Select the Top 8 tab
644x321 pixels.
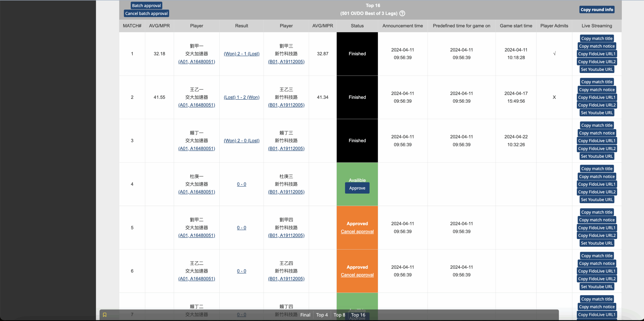coord(339,315)
